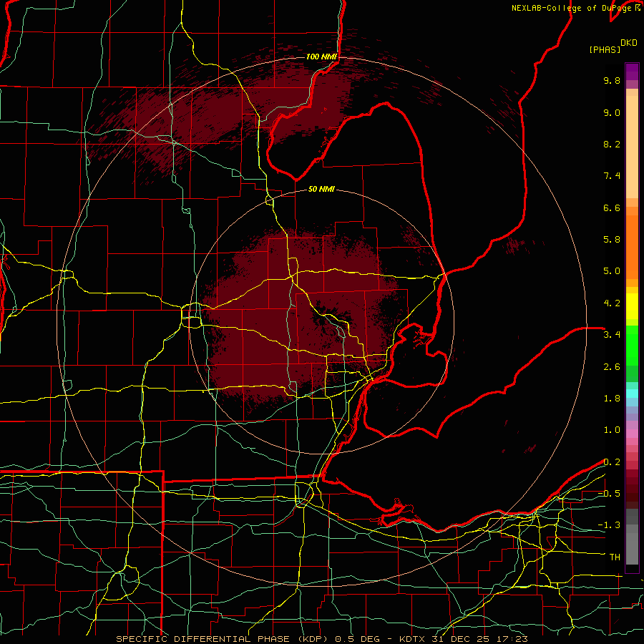Viewport: 644px width, 644px height.
Task: Click the "4.2" value on the color scale
Action: (612, 303)
